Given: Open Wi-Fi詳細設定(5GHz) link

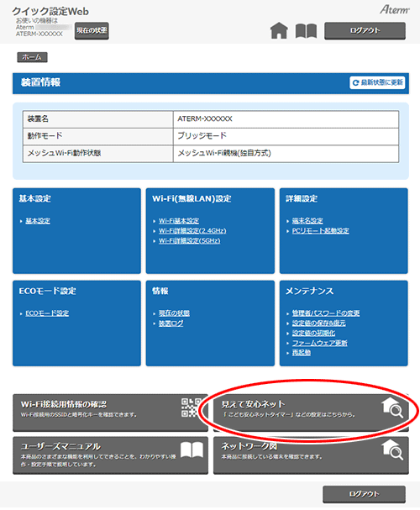Looking at the screenshot, I should 190,240.
